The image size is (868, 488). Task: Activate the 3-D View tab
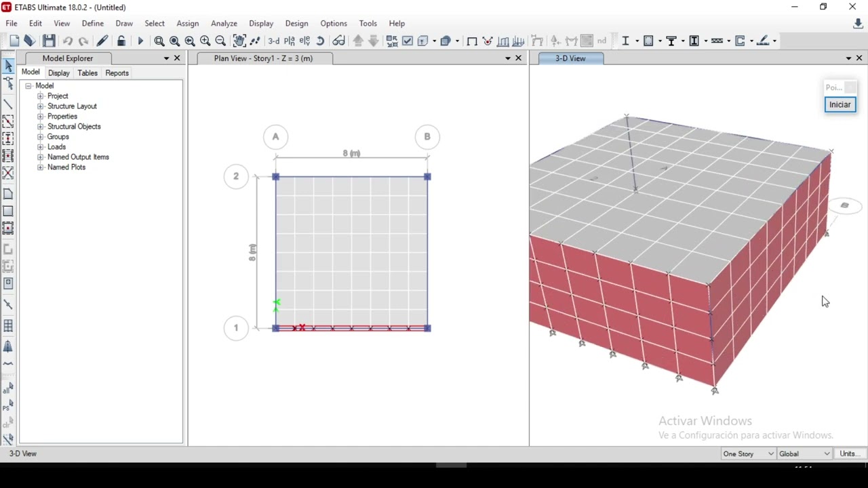[x=570, y=58]
